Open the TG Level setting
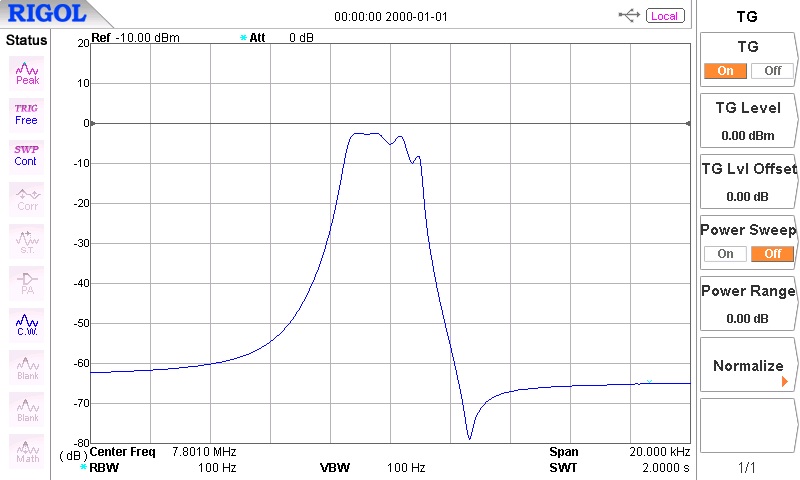The width and height of the screenshot is (800, 480). 748,121
